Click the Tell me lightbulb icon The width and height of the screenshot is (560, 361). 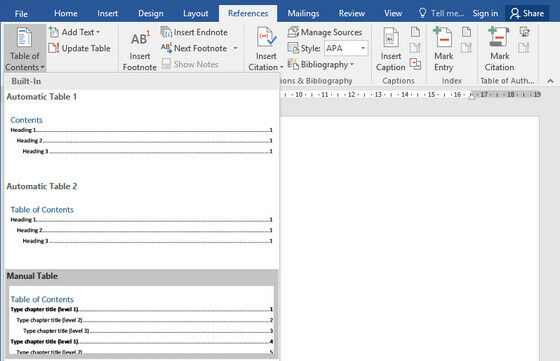coord(422,13)
